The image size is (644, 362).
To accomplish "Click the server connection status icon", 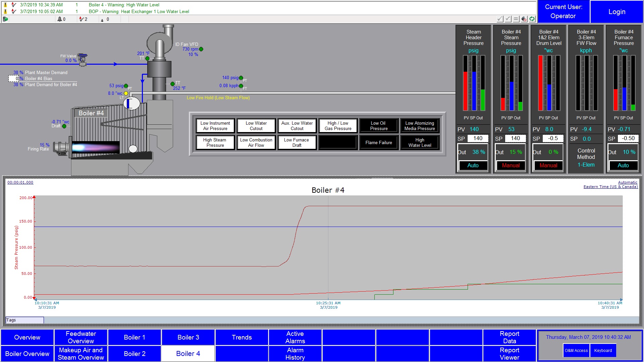I will coord(5,19).
